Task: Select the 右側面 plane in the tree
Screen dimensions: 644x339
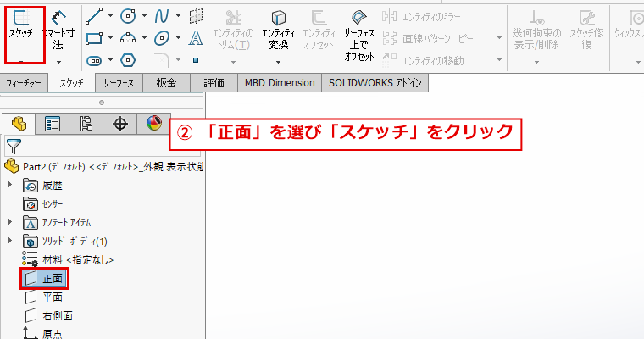Action: click(x=48, y=315)
